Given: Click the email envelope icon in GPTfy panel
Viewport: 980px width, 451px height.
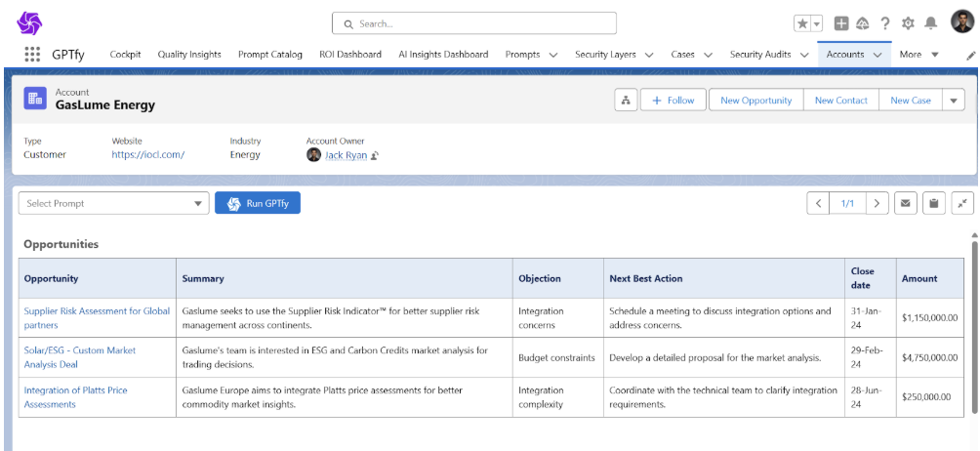Looking at the screenshot, I should click(x=906, y=203).
